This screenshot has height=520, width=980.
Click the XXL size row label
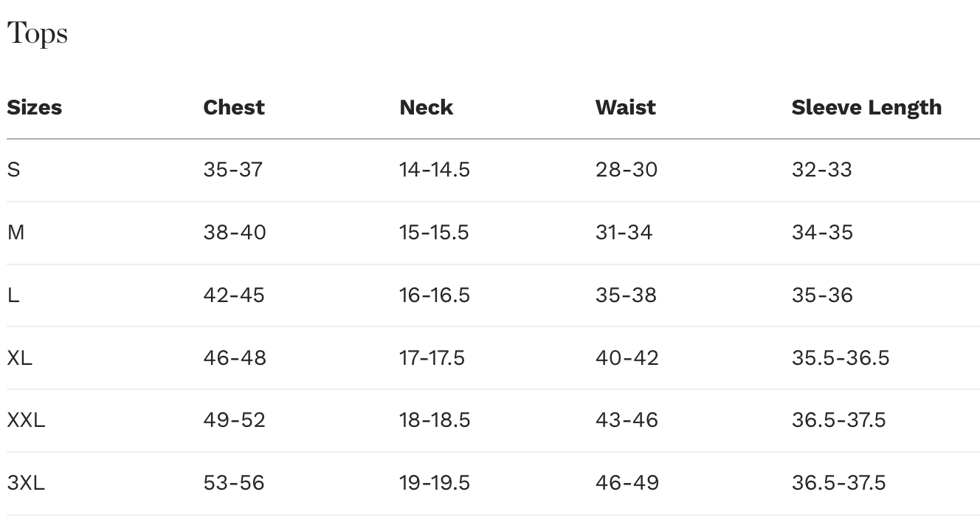point(27,420)
